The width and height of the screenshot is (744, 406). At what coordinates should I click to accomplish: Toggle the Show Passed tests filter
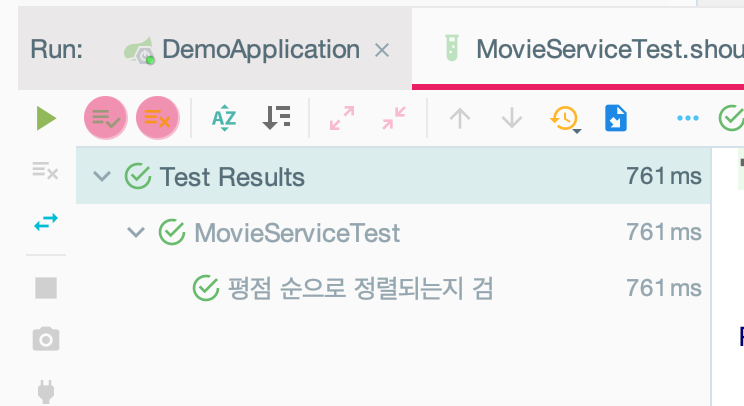pyautogui.click(x=105, y=118)
